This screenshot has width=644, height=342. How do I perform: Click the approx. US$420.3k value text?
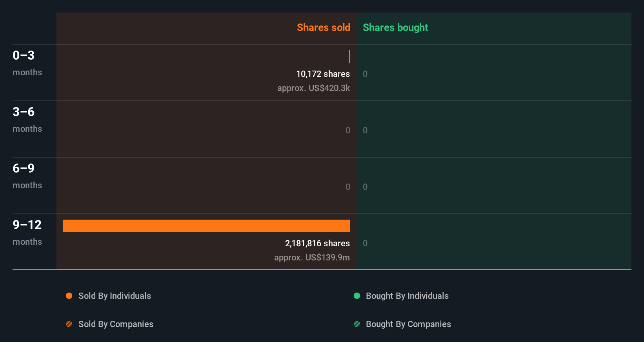click(313, 88)
